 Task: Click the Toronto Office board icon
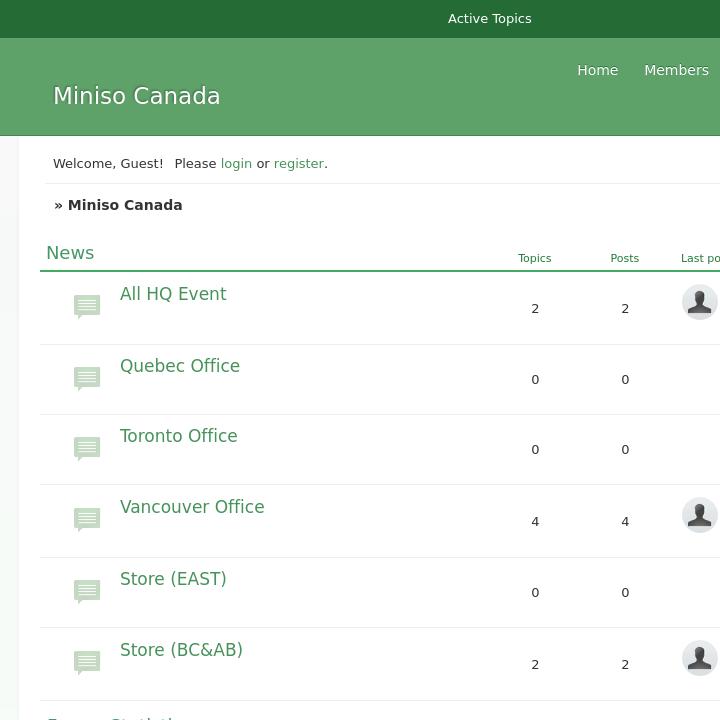[87, 448]
